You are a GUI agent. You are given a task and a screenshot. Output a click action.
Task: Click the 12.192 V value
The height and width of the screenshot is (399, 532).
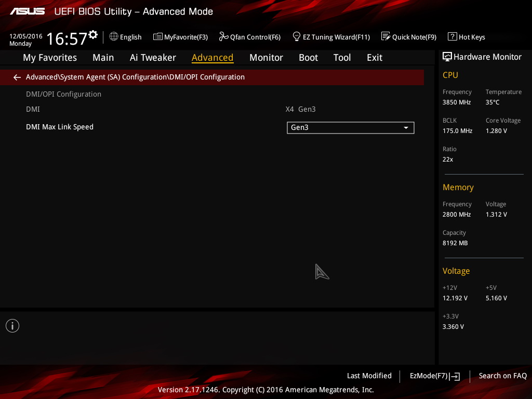[x=455, y=298]
